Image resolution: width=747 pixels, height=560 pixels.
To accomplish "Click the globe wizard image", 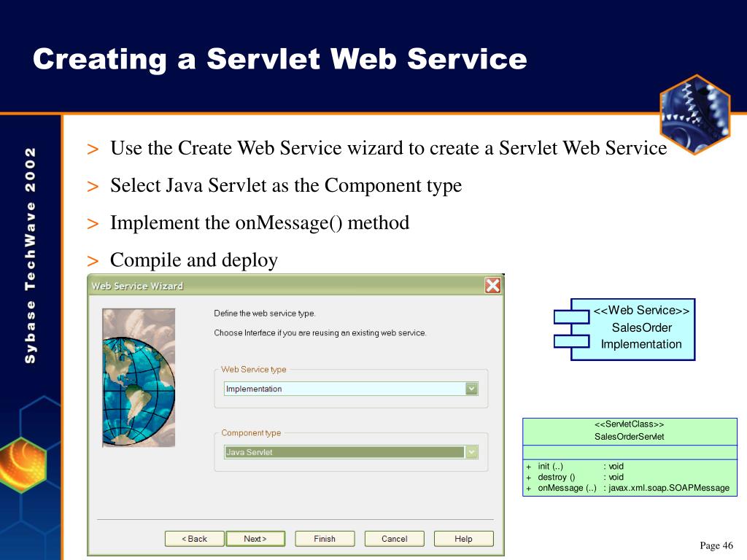I will pos(139,378).
